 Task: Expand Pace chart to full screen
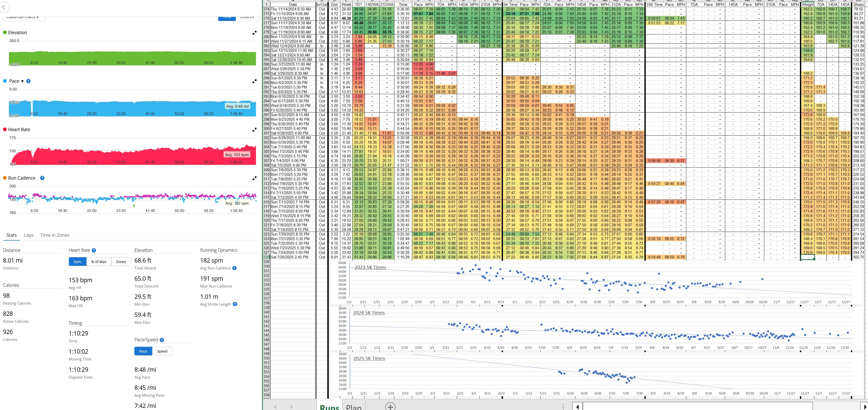[254, 81]
